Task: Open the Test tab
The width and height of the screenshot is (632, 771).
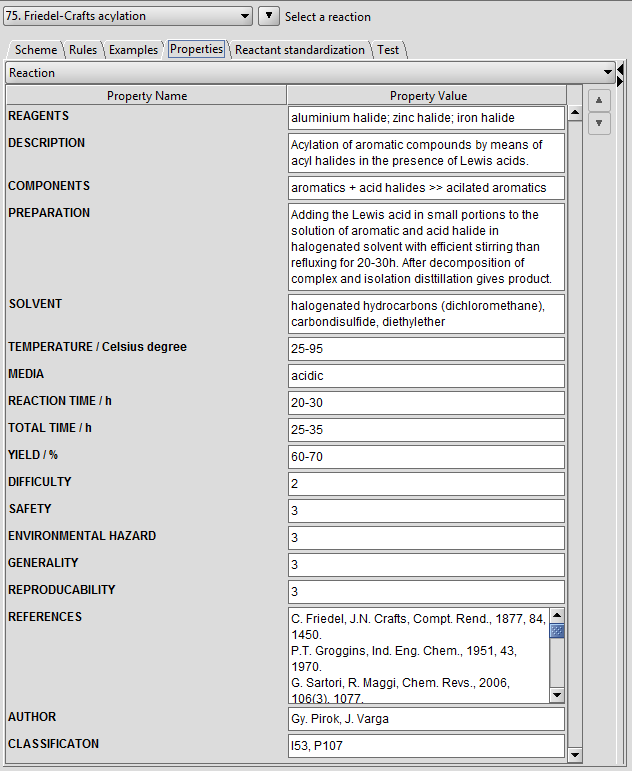Action: click(388, 50)
